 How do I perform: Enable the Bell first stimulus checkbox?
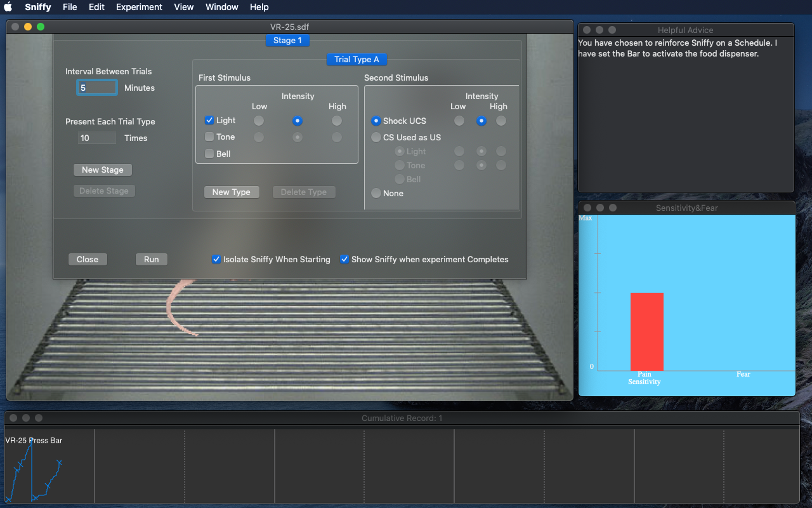209,154
